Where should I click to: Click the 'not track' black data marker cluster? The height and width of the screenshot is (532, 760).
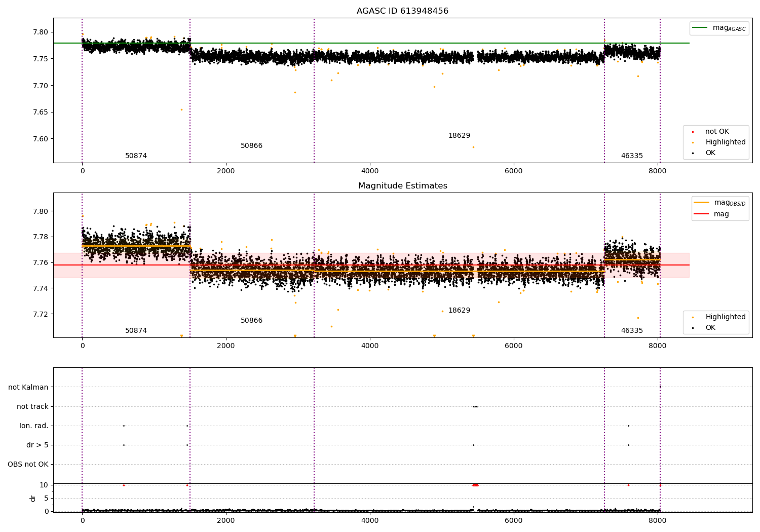point(475,406)
